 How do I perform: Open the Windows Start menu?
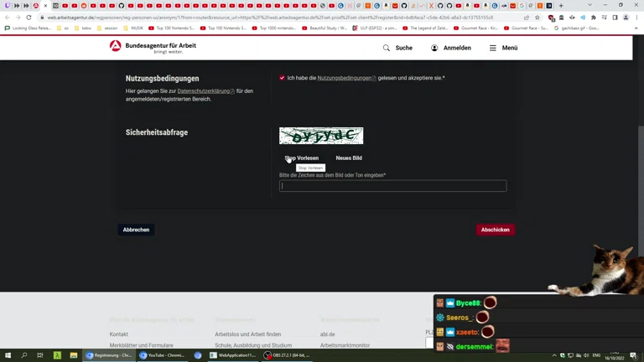click(x=8, y=355)
